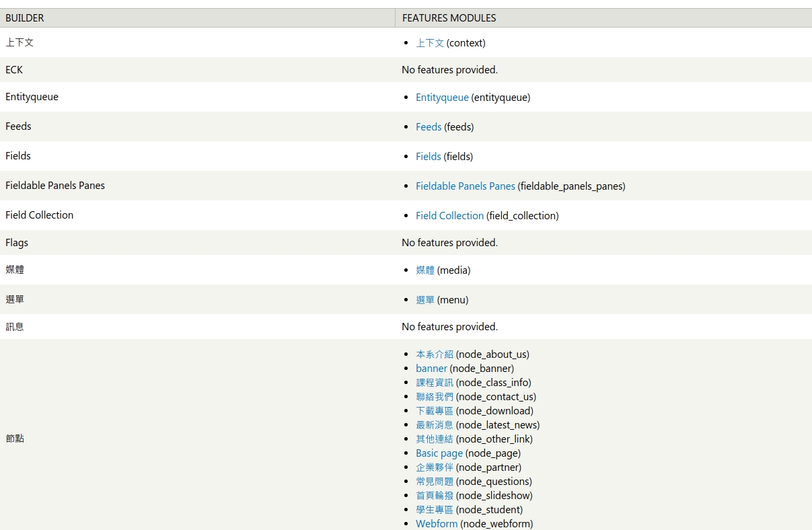Select the Flags builder row label
This screenshot has width=812, height=530.
click(x=17, y=243)
